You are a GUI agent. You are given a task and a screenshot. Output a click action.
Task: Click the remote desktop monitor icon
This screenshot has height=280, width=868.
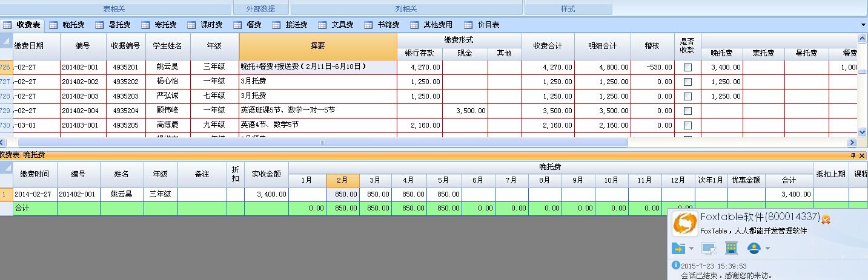[708, 248]
